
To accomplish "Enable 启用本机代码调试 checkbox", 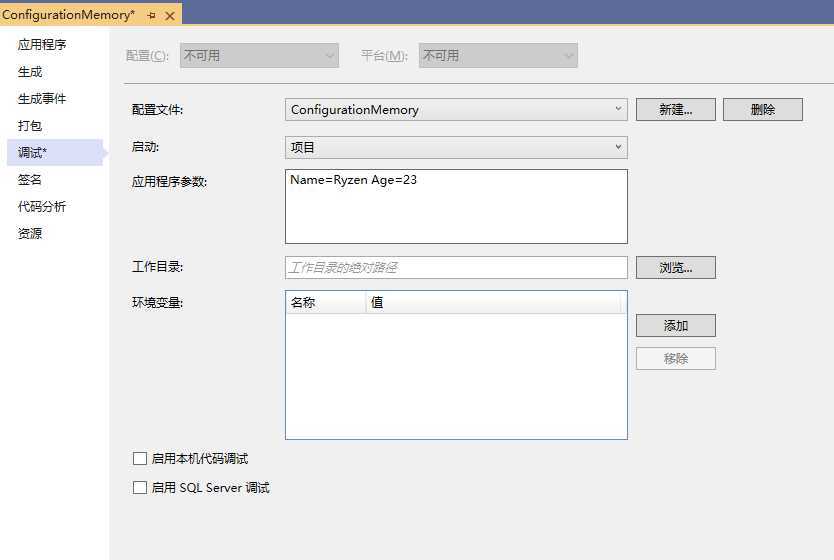I will (x=140, y=458).
